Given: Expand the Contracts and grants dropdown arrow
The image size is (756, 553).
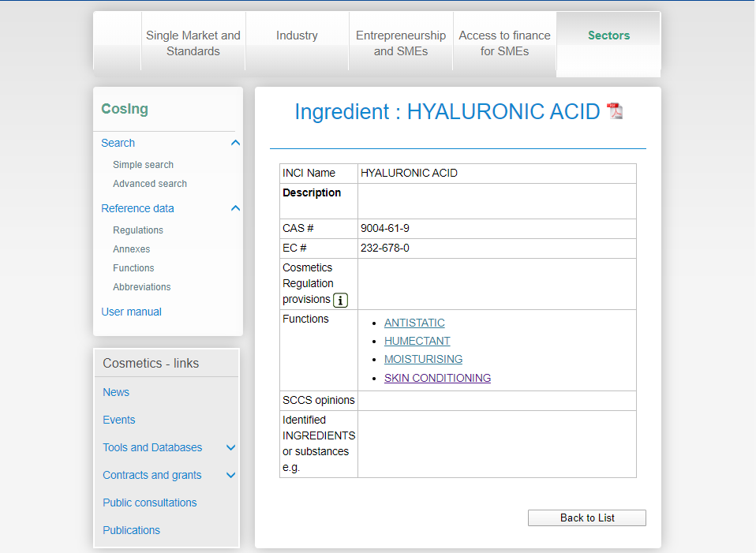Looking at the screenshot, I should [230, 475].
